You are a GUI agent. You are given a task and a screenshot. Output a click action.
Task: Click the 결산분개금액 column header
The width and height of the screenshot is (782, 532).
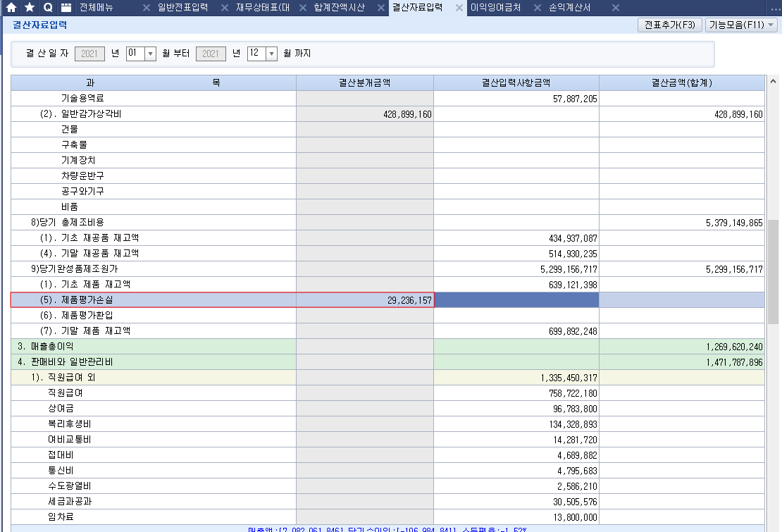[x=364, y=83]
